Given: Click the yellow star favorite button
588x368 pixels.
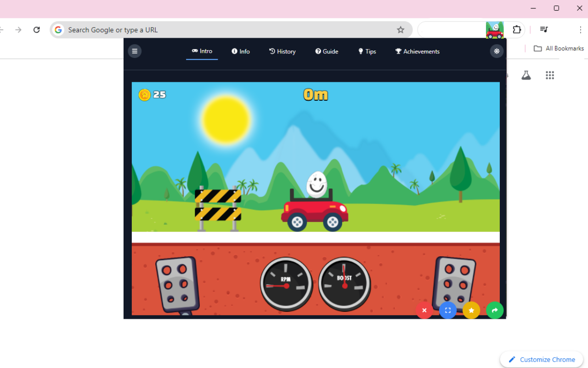Looking at the screenshot, I should coord(471,310).
